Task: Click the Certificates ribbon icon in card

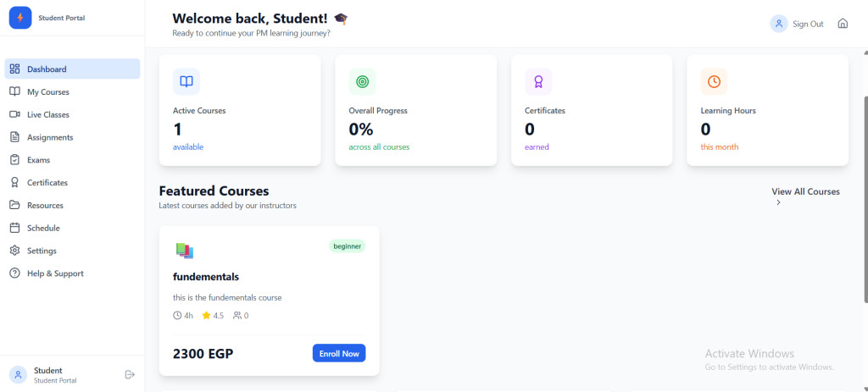Action: click(538, 81)
